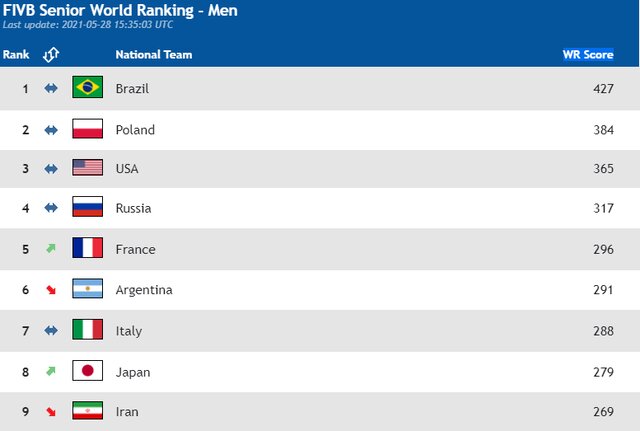
Task: Open the Poland team name link
Action: 135,130
